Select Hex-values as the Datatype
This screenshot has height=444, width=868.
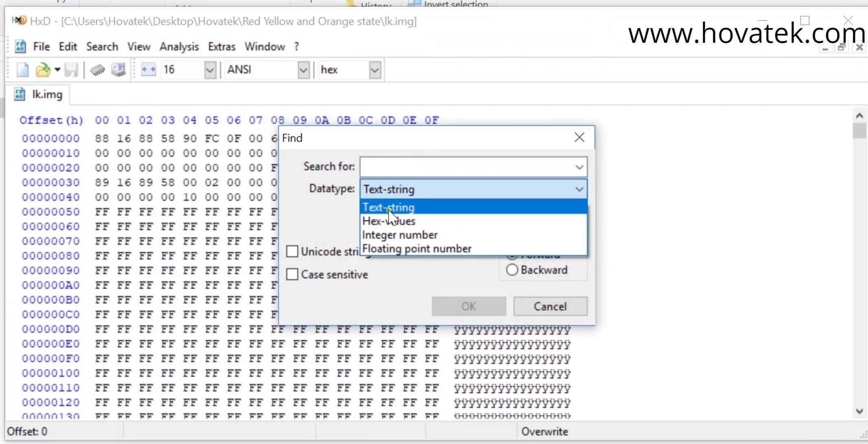pyautogui.click(x=389, y=221)
